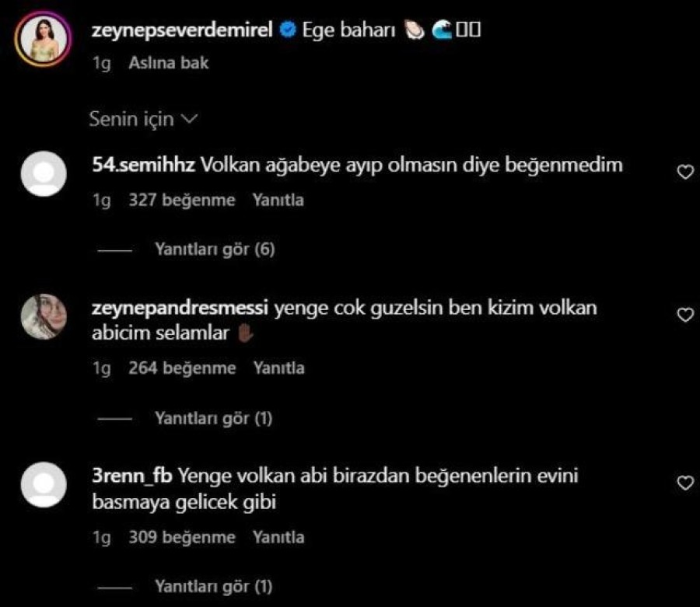Like the comment by 54.semihhz

pyautogui.click(x=685, y=172)
